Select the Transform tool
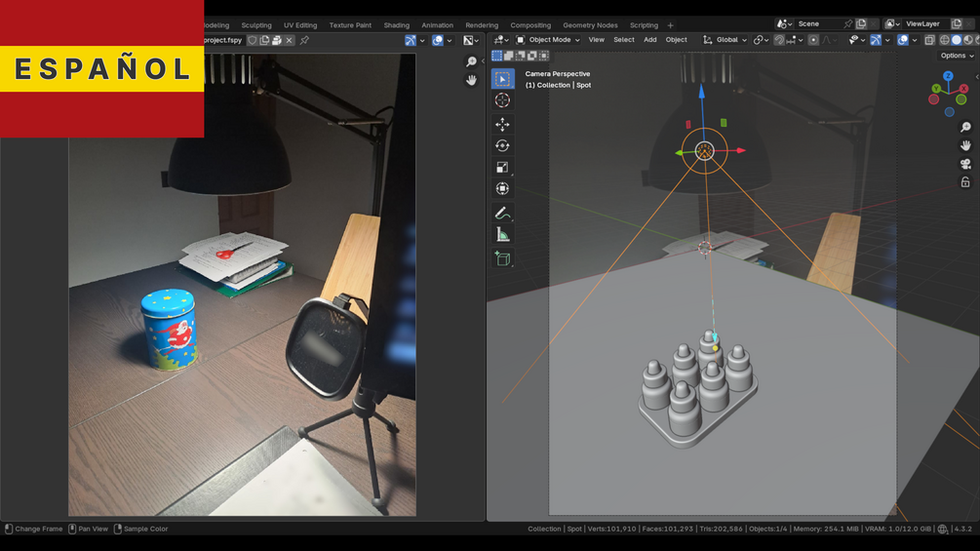The width and height of the screenshot is (980, 551). (502, 188)
